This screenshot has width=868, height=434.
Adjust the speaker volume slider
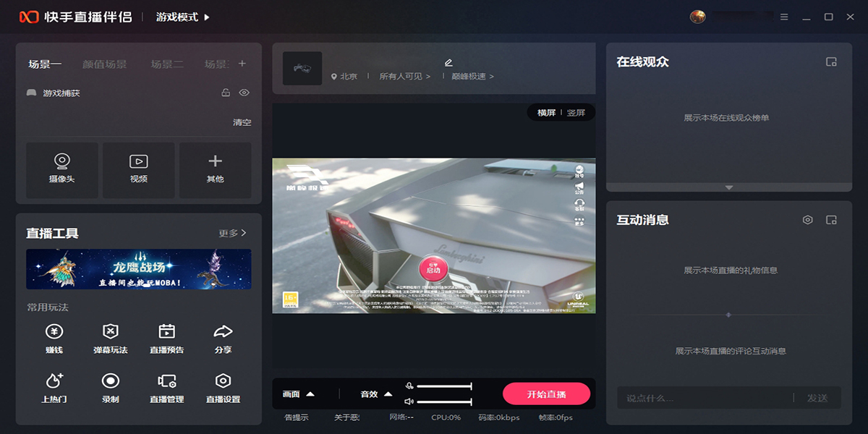(444, 401)
